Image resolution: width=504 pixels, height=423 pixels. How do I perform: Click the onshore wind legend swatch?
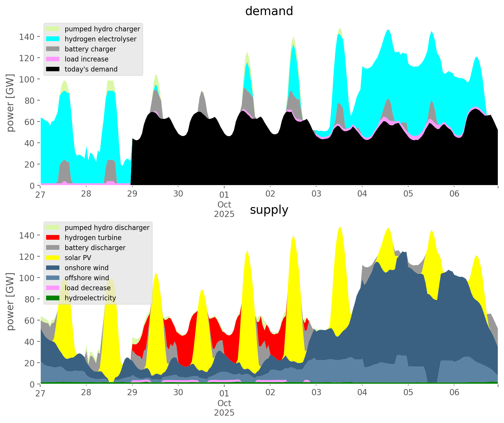coord(53,268)
